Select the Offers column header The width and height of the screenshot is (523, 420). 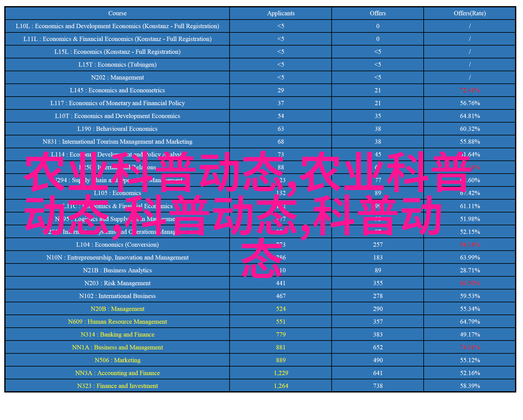tap(378, 13)
